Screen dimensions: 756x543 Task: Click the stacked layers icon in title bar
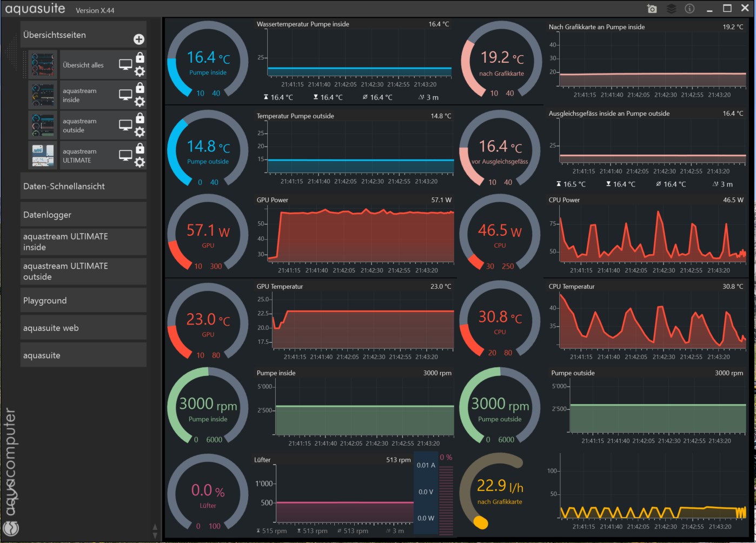click(671, 9)
